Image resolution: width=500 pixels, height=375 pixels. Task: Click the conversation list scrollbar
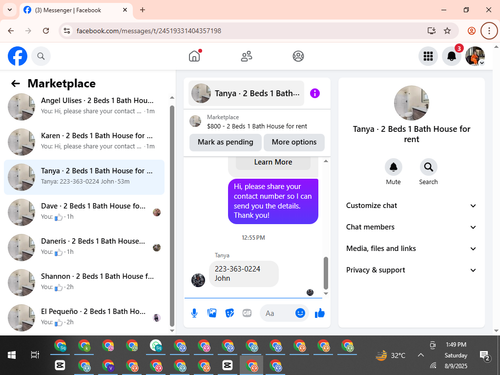click(x=172, y=216)
